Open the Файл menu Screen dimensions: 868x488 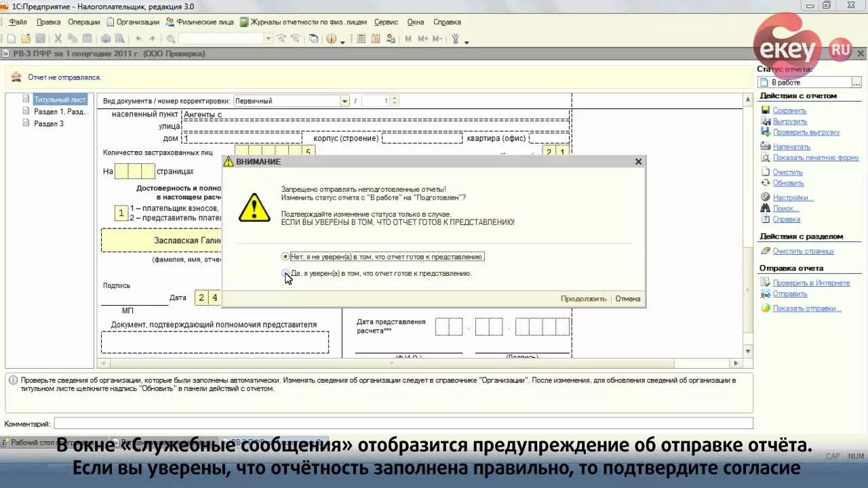point(18,22)
